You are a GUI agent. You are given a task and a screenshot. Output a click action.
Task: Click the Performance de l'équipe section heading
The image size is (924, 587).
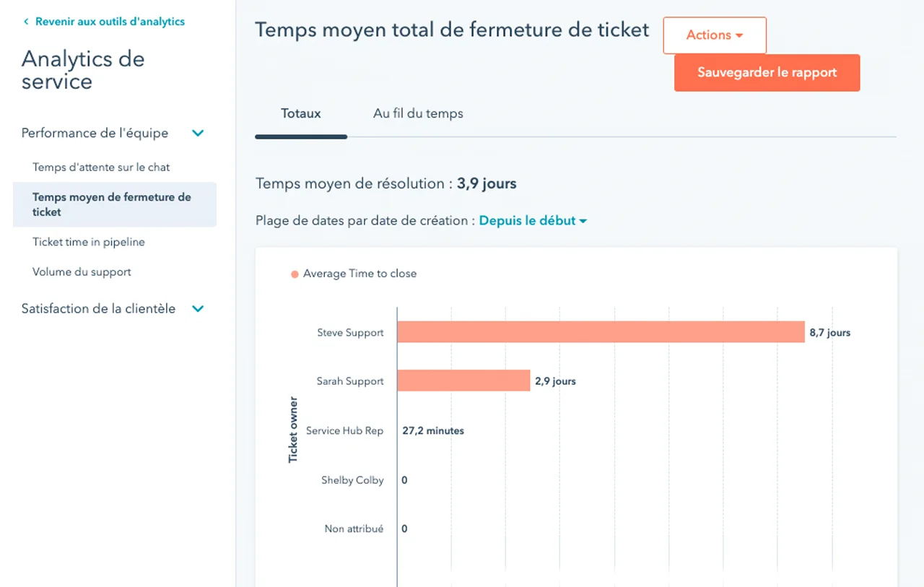pyautogui.click(x=95, y=134)
